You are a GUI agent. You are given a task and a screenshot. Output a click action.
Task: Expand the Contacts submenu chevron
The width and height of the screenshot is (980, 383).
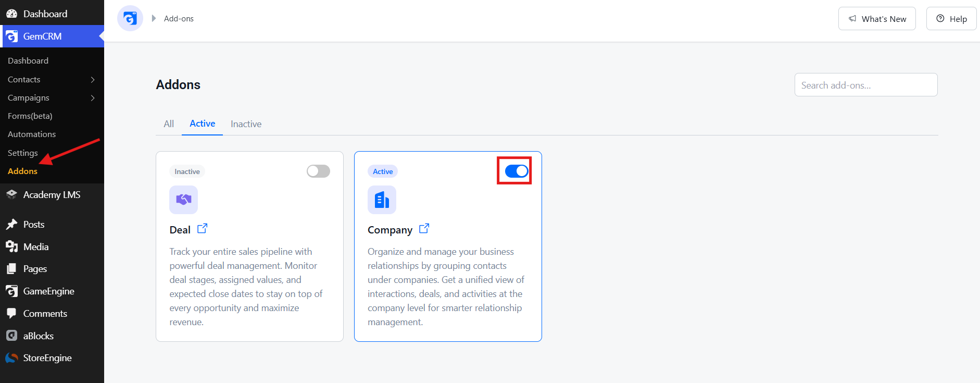pyautogui.click(x=93, y=80)
